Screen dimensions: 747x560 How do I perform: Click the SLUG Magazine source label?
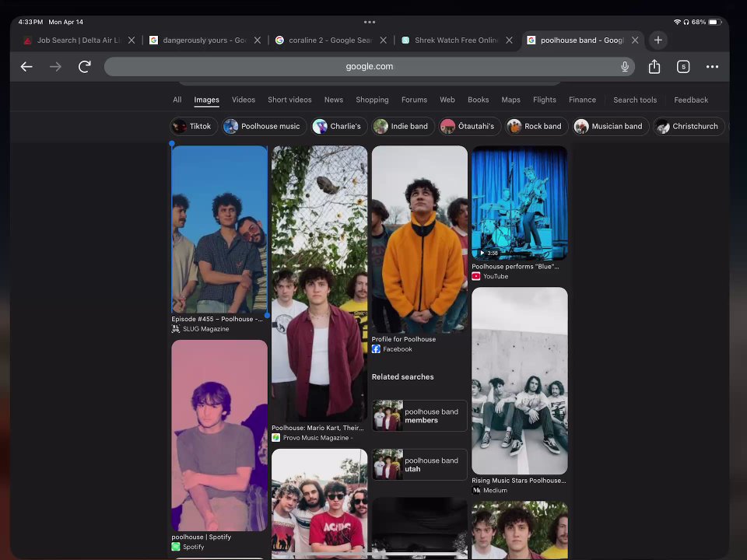coord(205,329)
